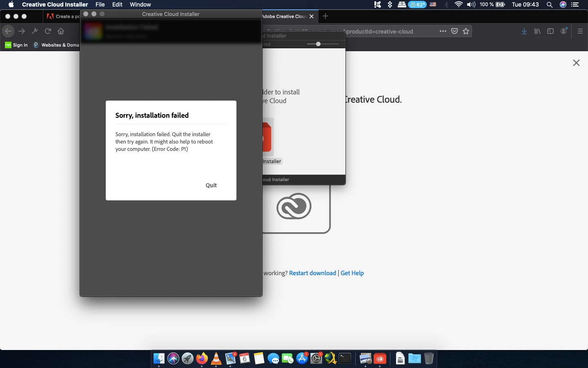Open the Window menu
The width and height of the screenshot is (588, 368).
coord(140,4)
